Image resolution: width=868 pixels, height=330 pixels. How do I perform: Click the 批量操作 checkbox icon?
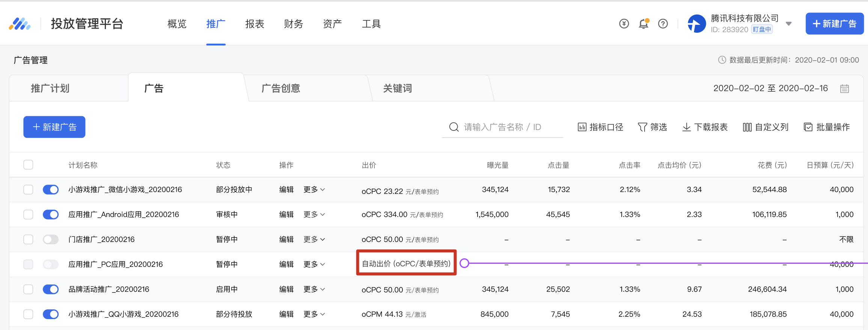[808, 127]
